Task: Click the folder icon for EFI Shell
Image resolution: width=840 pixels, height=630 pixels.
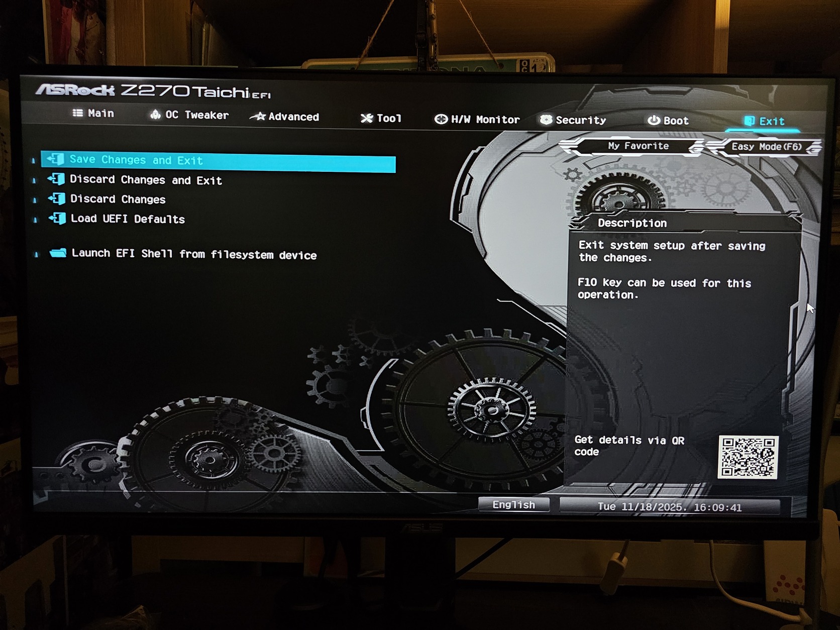Action: pos(58,252)
